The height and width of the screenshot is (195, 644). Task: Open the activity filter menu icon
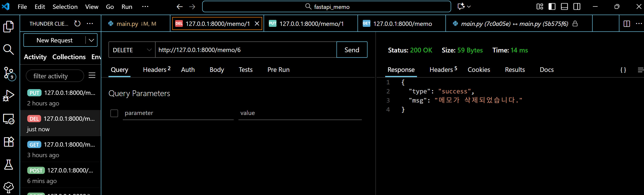[x=92, y=75]
